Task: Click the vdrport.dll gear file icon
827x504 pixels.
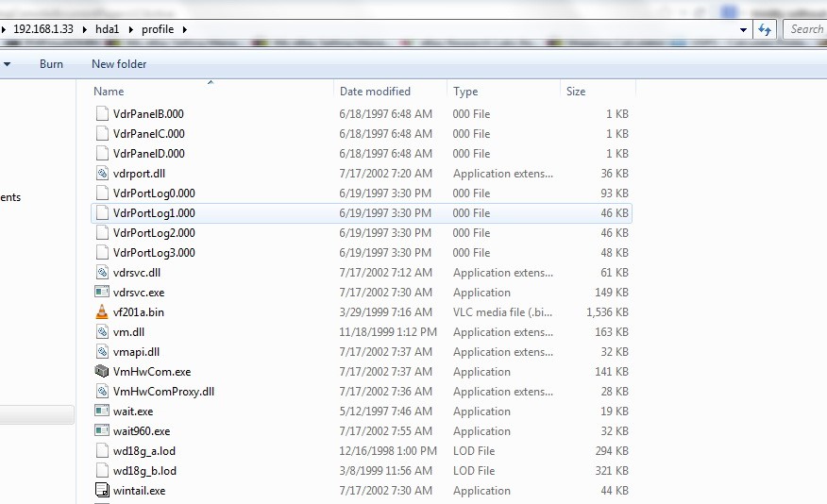Action: tap(103, 174)
